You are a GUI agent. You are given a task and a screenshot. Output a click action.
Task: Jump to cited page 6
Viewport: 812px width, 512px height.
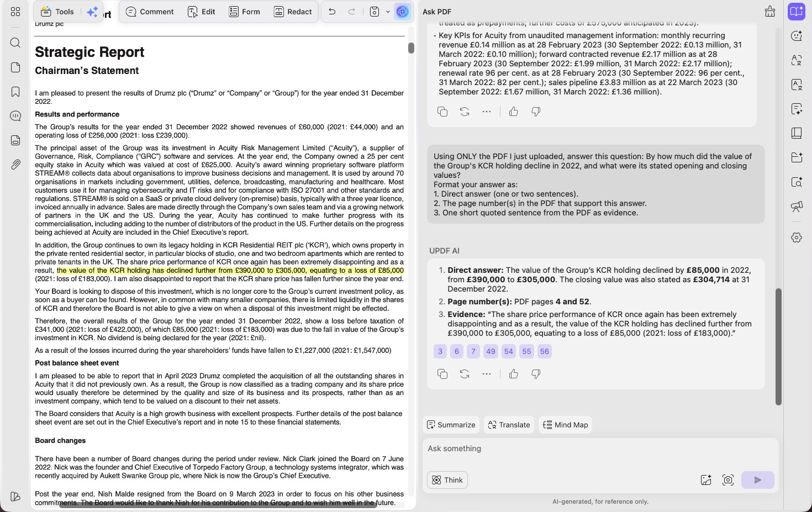[457, 351]
